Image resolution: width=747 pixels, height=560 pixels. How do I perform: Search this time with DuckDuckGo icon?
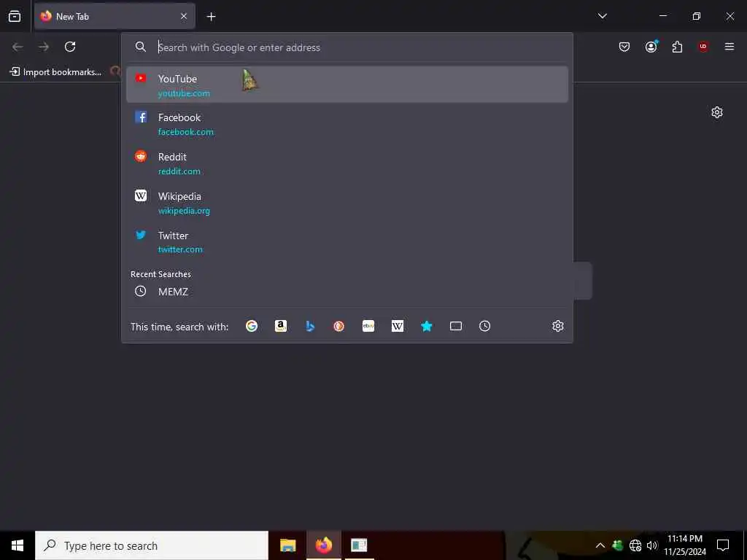point(338,326)
